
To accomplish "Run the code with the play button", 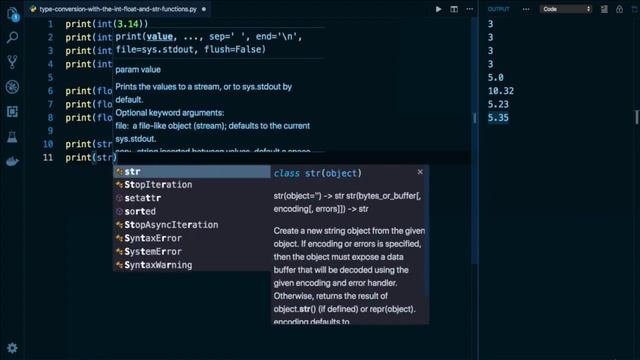I will pos(438,9).
